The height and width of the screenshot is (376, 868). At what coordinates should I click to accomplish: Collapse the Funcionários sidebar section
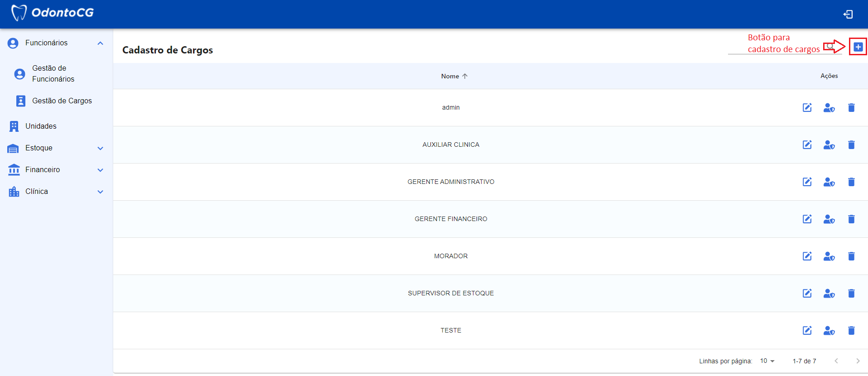click(100, 43)
